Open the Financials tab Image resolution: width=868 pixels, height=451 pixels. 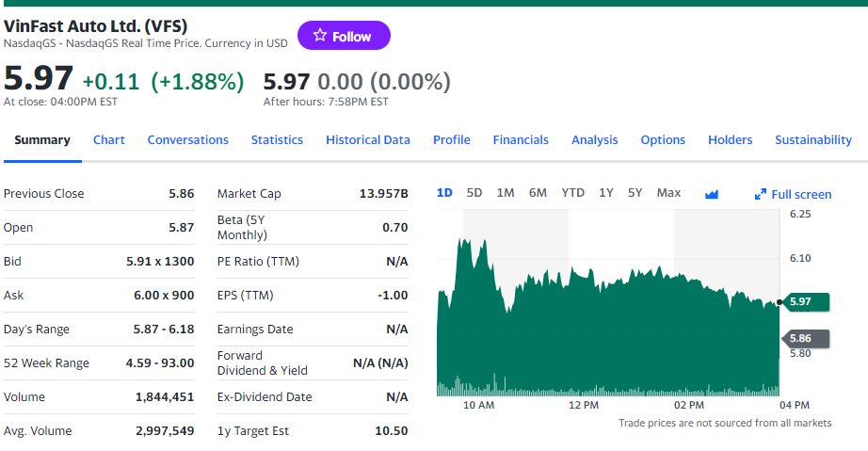tap(521, 139)
